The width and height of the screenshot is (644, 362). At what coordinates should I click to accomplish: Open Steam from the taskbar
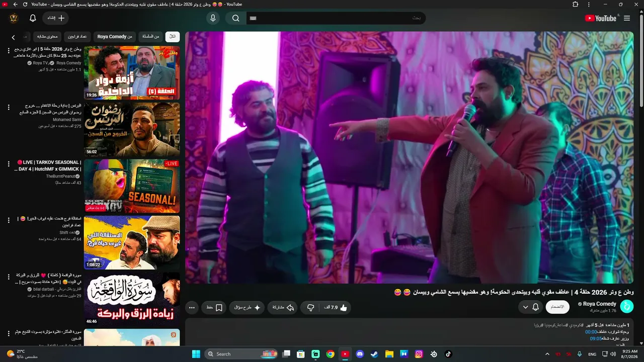[374, 354]
